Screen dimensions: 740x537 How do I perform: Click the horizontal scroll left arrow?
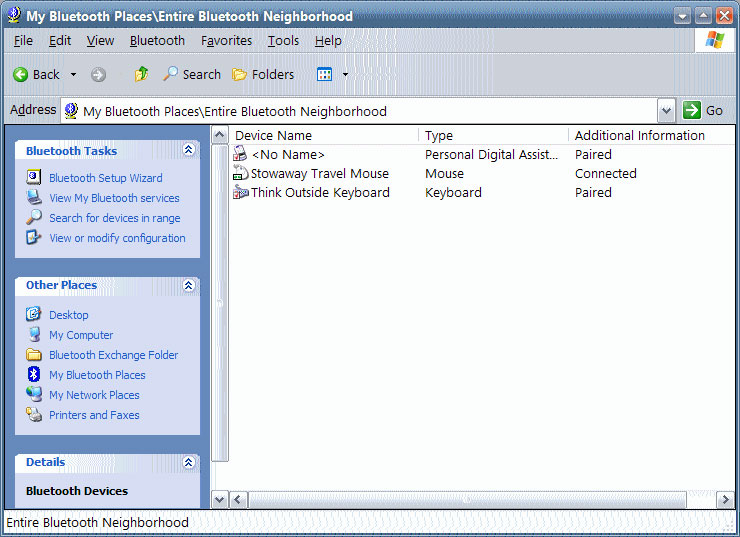pos(237,499)
